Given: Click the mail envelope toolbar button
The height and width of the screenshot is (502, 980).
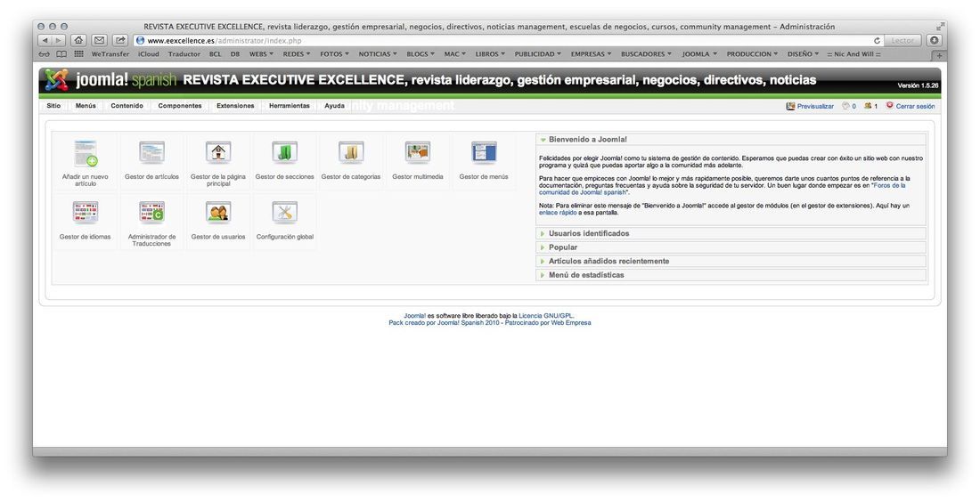Looking at the screenshot, I should coord(100,40).
